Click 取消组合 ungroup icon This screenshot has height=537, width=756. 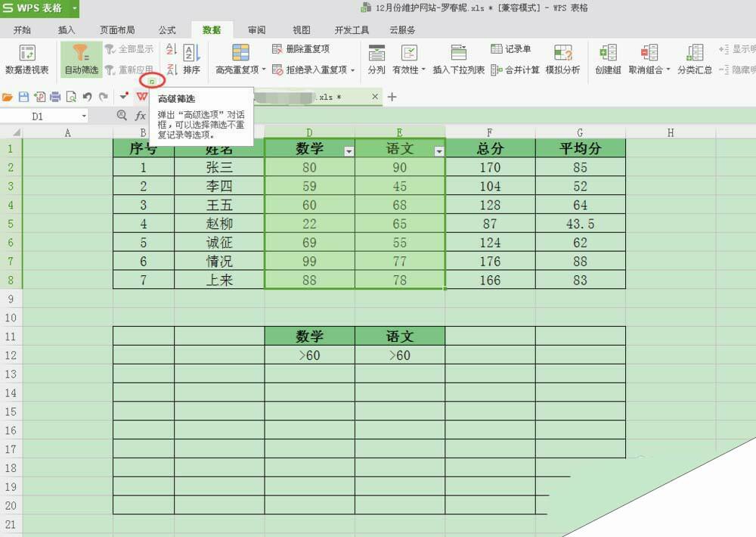[x=649, y=52]
